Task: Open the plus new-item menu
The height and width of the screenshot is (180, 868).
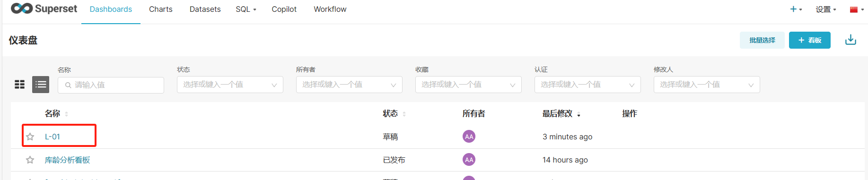Action: [796, 9]
